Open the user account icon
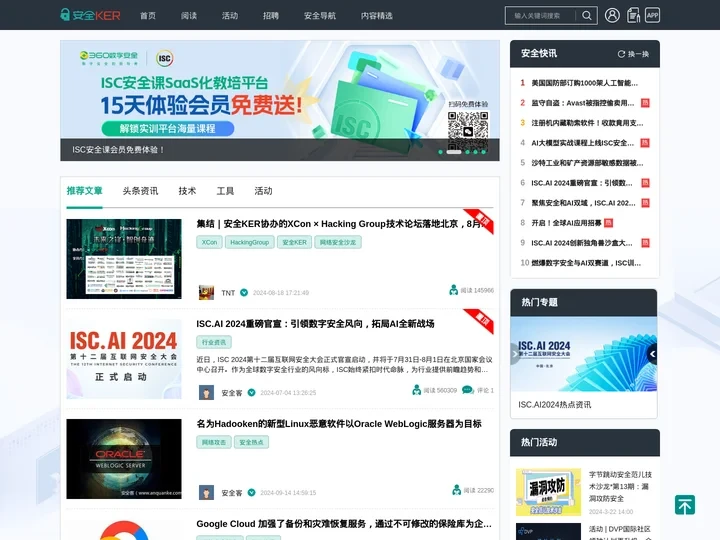The height and width of the screenshot is (540, 720). click(612, 15)
